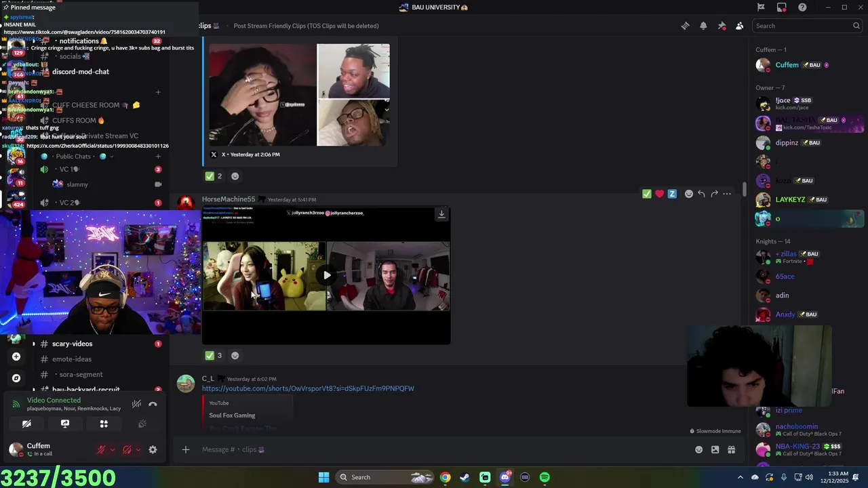Show pinned messages in channel header
This screenshot has height=488, width=868.
722,26
